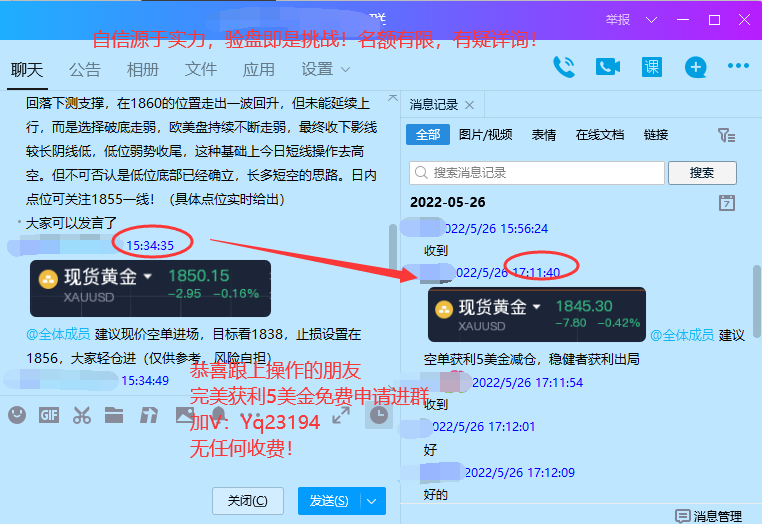Select the scissors screenshot tool
This screenshot has height=524, width=762.
(x=82, y=415)
